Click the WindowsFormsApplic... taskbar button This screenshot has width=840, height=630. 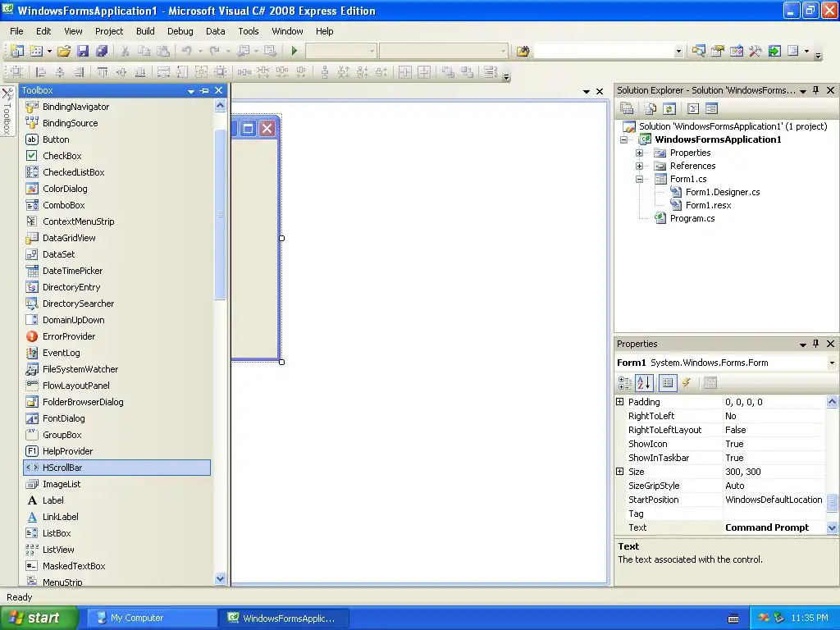coord(284,619)
